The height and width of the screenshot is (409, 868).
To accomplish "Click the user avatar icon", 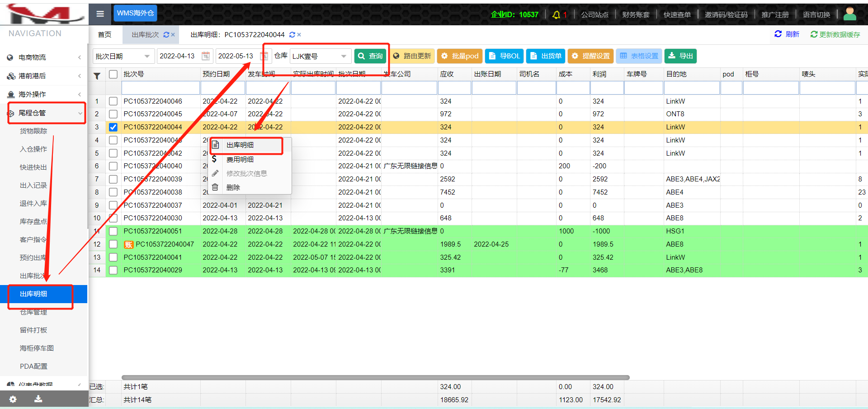I will (849, 14).
